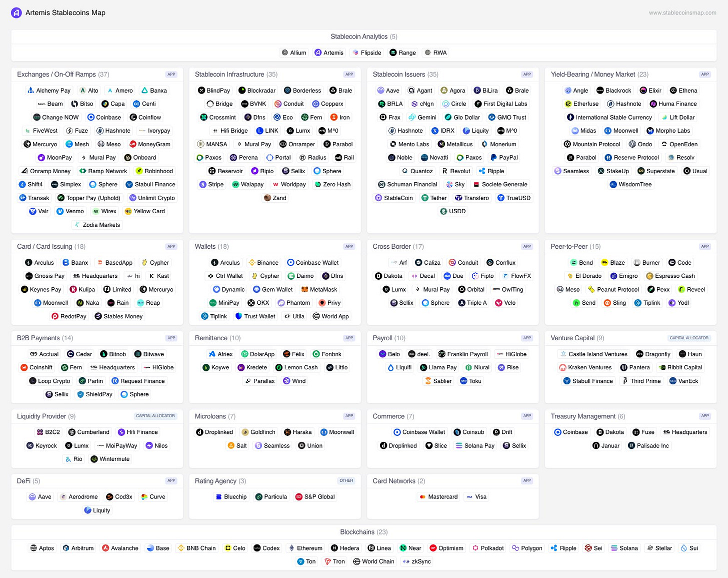Screen dimensions: 728x578
Task: Click the Gnosis Pay icon in Card Issuing
Action: 29,276
